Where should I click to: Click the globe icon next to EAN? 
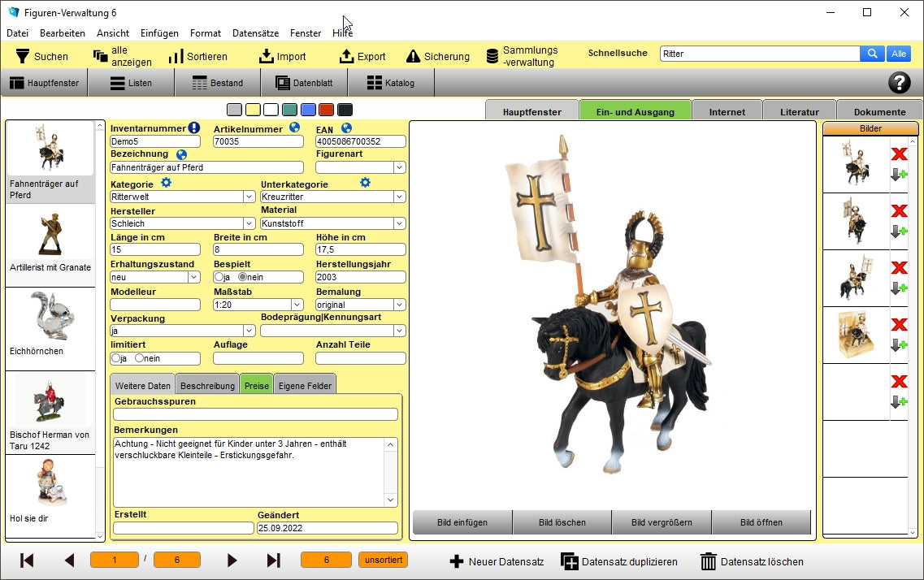coord(346,128)
